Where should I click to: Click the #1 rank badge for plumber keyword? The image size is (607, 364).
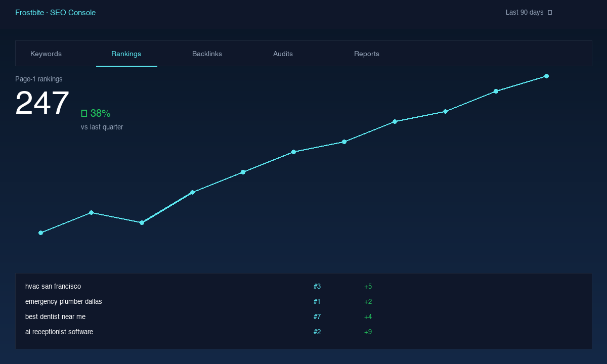317,301
